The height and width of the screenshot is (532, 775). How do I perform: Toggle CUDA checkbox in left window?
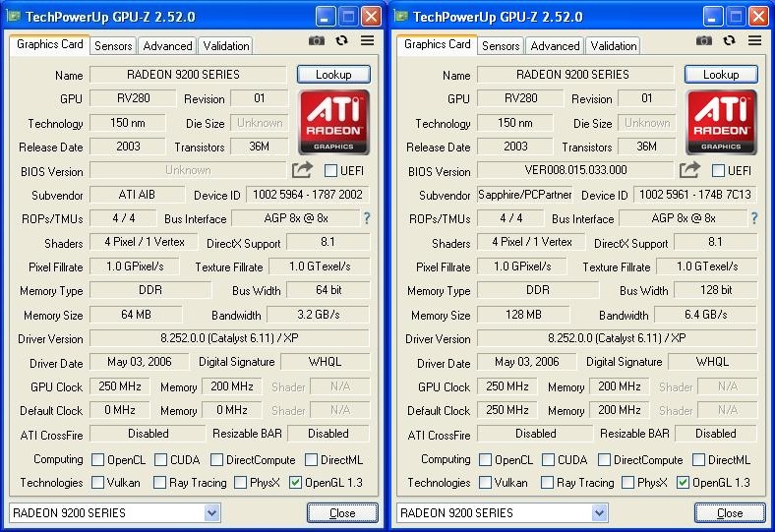[160, 460]
